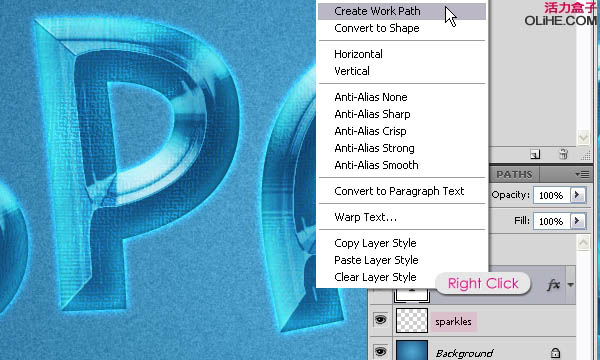Viewport: 600px width, 360px height.
Task: Click the Background layer lock icon
Action: 555,353
